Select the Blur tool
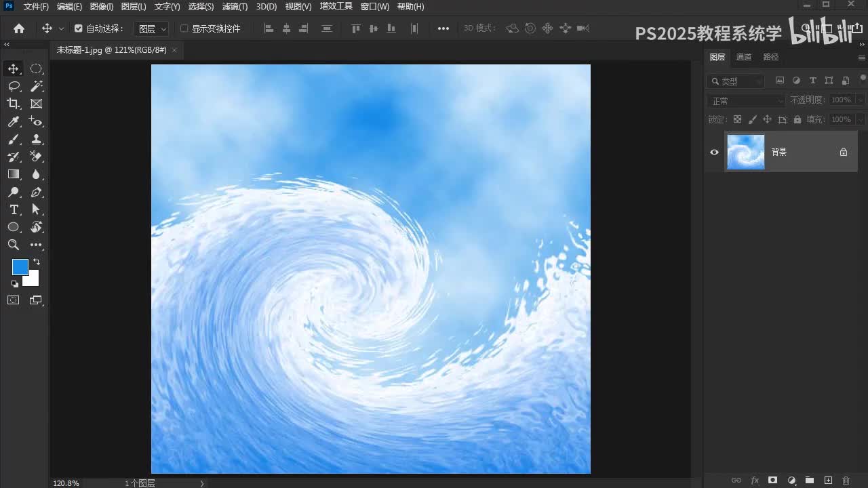The width and height of the screenshot is (868, 488). click(37, 174)
